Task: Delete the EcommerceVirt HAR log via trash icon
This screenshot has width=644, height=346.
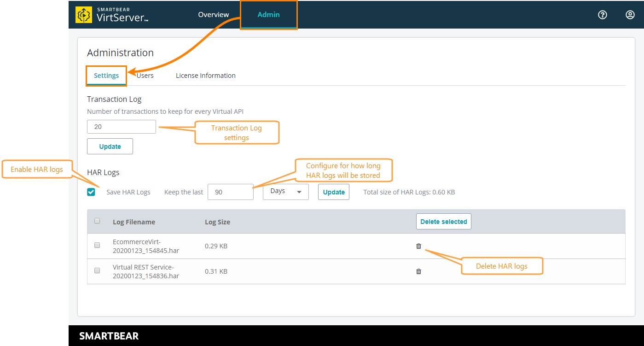Action: tap(418, 246)
